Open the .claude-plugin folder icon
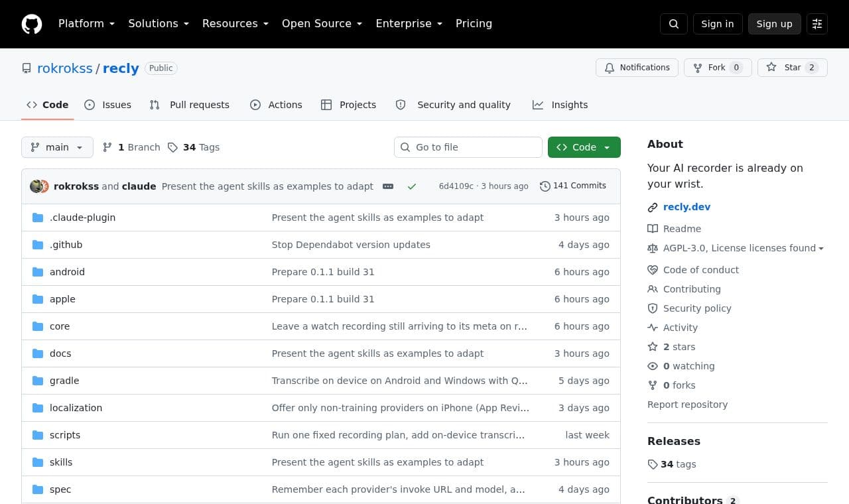 (38, 218)
